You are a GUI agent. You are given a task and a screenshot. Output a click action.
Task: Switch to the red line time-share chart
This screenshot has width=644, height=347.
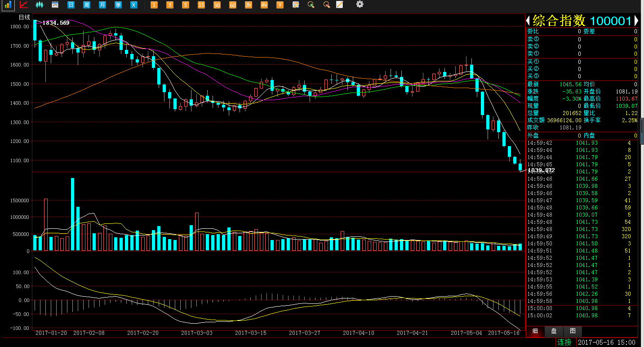[x=24, y=5]
